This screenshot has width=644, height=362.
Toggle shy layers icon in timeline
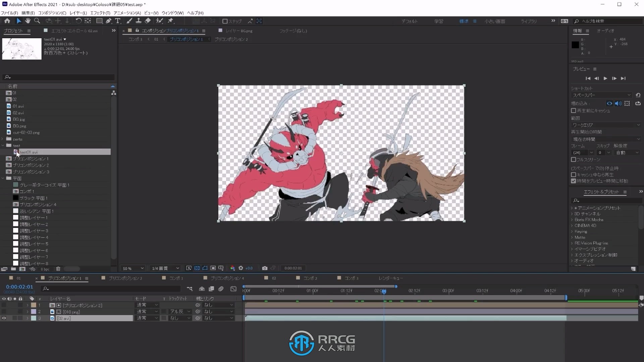202,289
